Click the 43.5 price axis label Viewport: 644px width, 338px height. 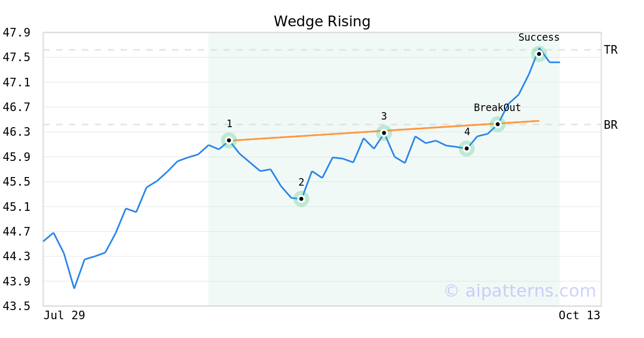click(17, 306)
